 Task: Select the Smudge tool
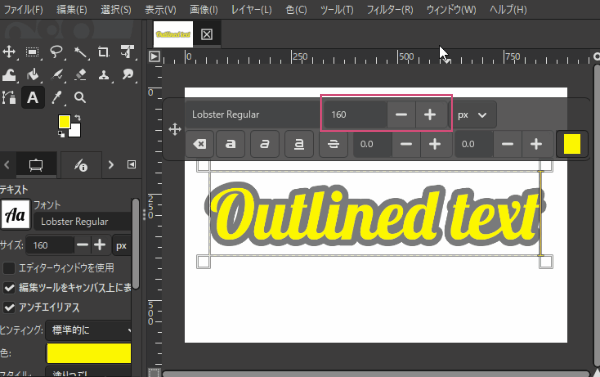click(127, 75)
